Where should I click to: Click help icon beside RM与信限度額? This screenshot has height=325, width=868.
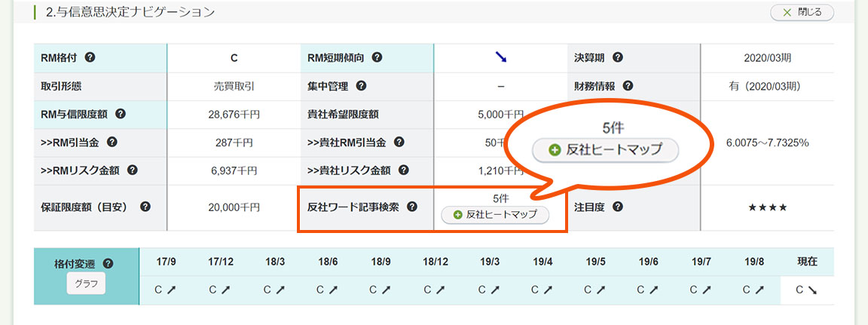121,115
